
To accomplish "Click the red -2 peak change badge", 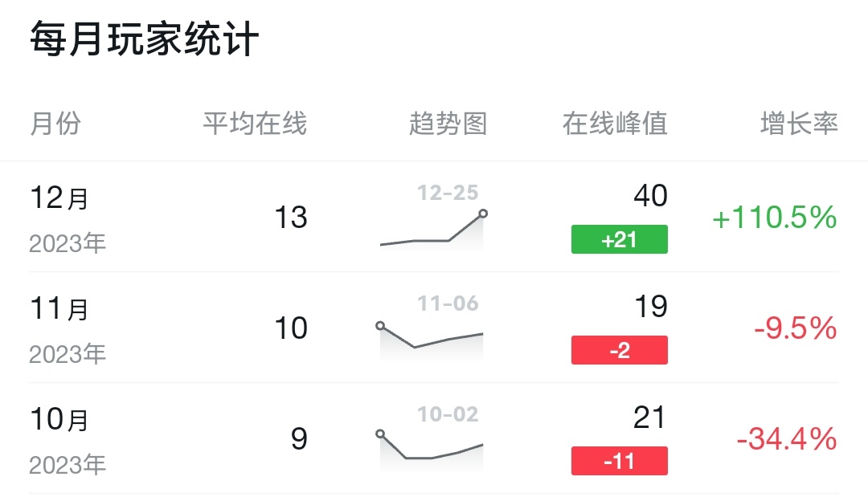I will click(620, 350).
